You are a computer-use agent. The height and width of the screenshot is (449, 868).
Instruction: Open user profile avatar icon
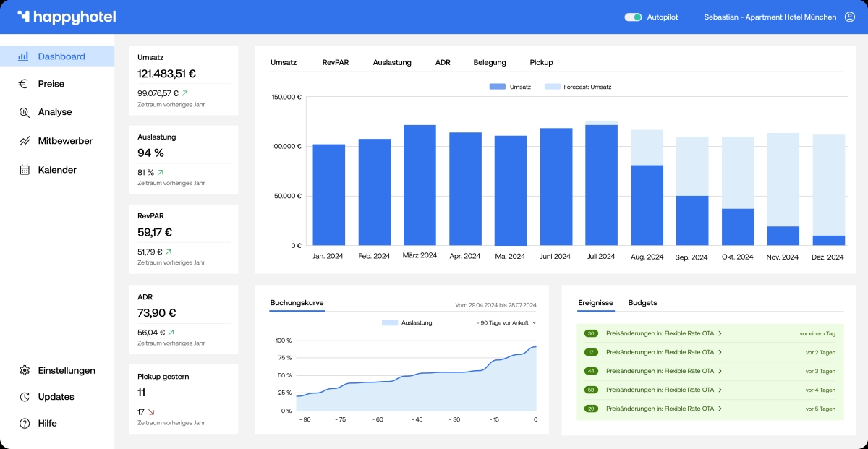849,17
